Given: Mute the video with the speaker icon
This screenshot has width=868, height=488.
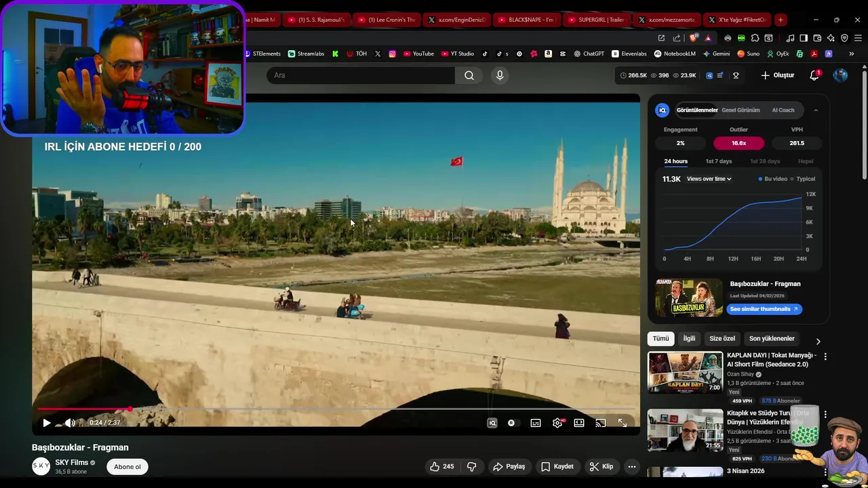Looking at the screenshot, I should (x=70, y=423).
